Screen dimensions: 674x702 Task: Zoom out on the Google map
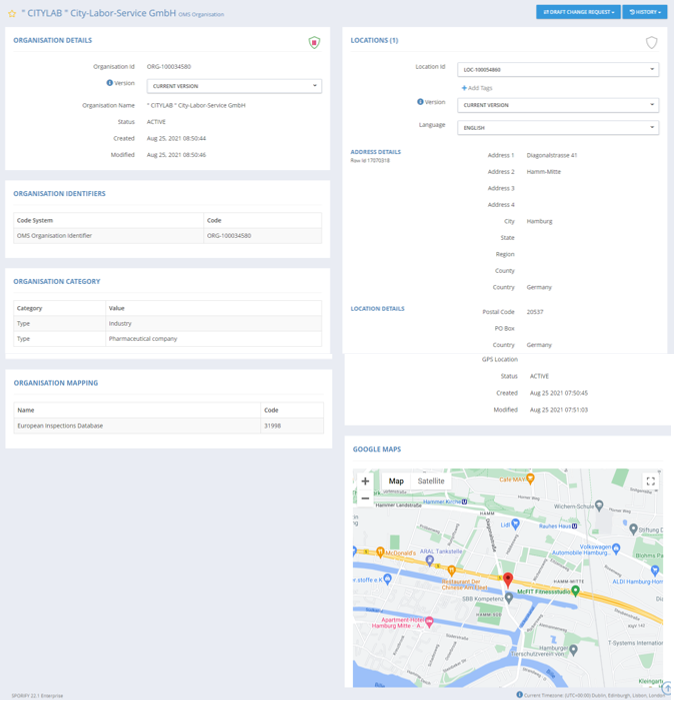pos(365,498)
